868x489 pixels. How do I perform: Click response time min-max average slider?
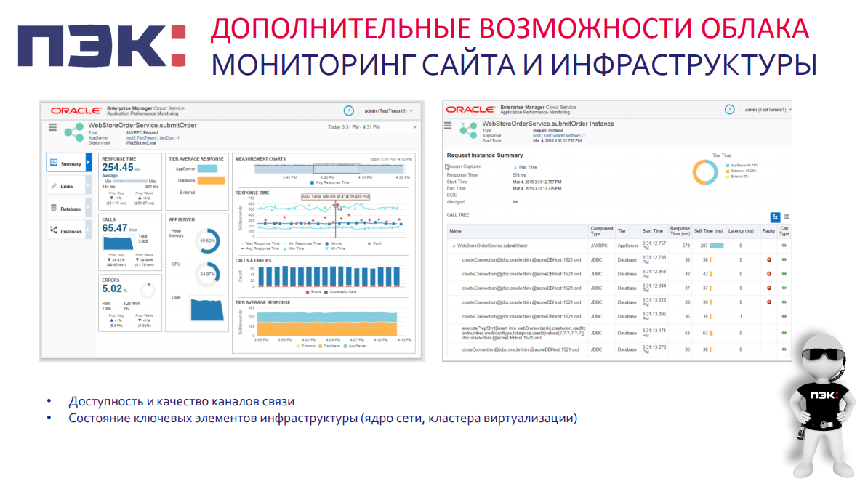pos(131,181)
